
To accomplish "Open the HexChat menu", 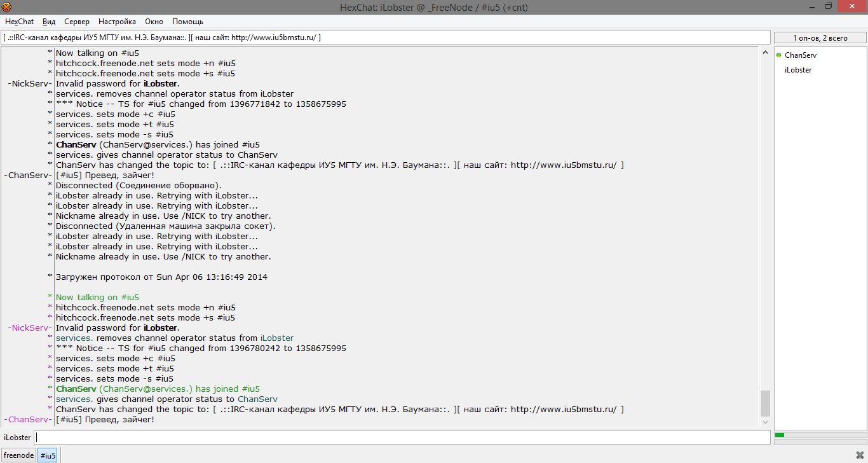I will tap(19, 22).
